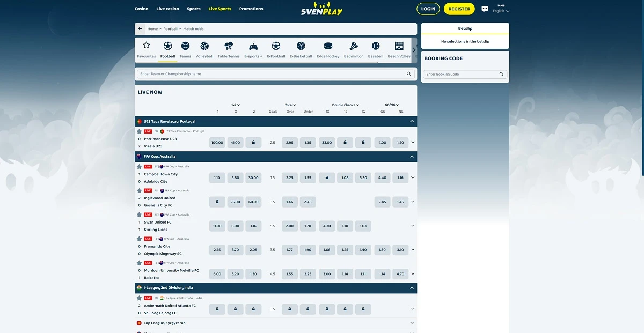
Task: Open the Total market dropdown
Action: (x=290, y=105)
